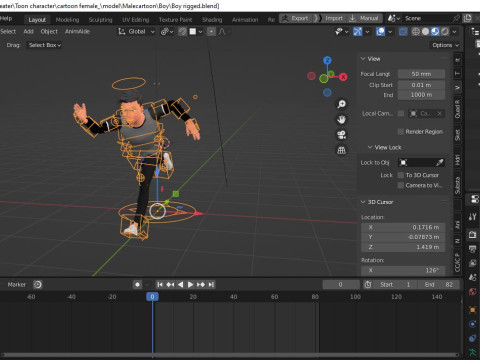Open object type visibility dropdown

point(341,32)
